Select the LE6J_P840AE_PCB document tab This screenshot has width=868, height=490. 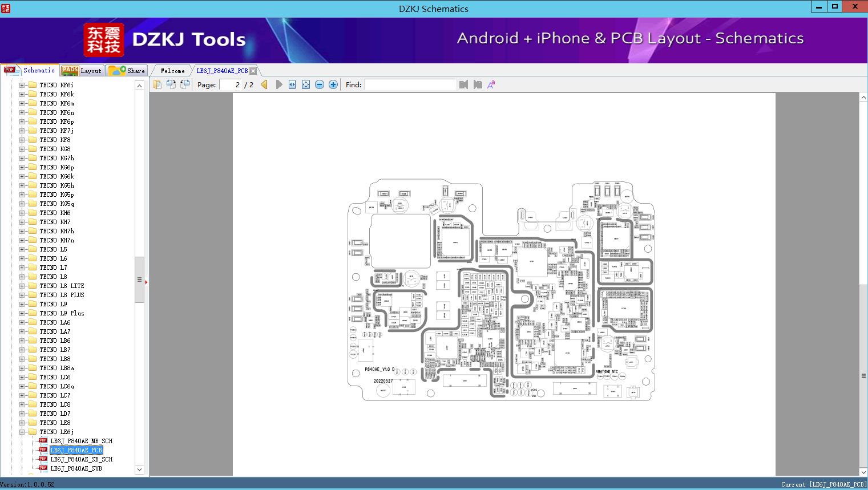click(x=222, y=71)
